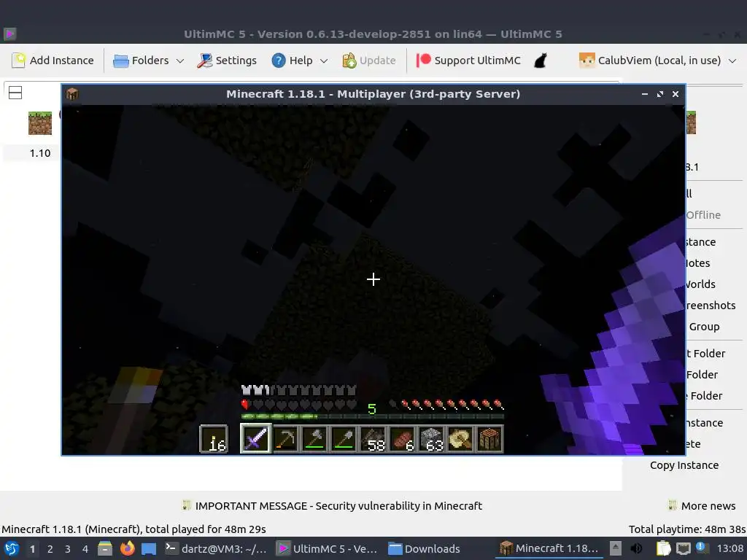Select the shovel hotbar slot
The height and width of the screenshot is (560, 747).
click(x=344, y=438)
